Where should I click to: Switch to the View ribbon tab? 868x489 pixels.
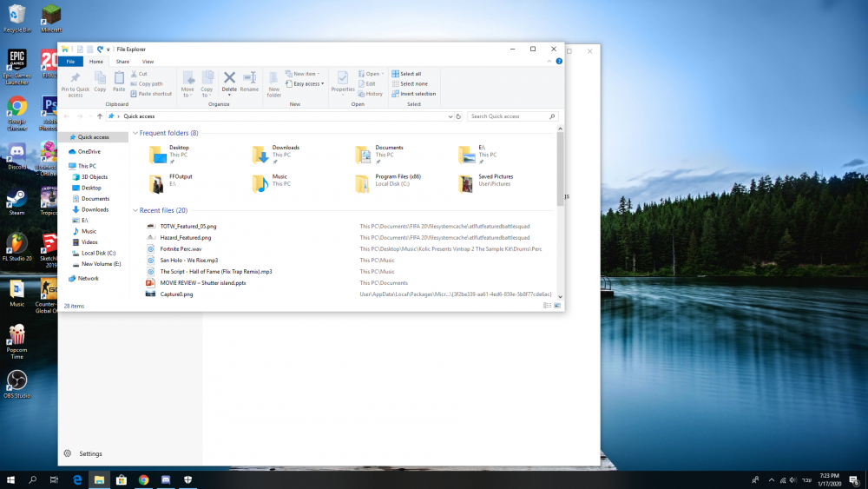(148, 62)
